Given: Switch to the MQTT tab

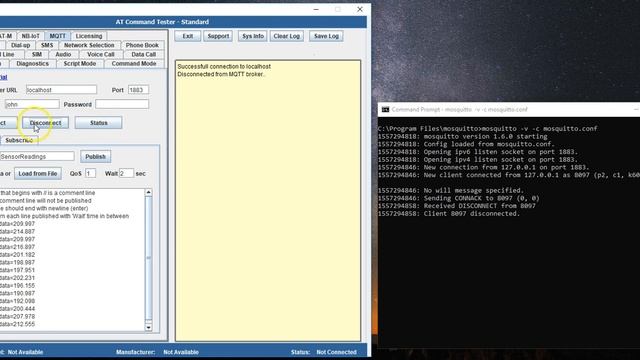Looking at the screenshot, I should (57, 36).
